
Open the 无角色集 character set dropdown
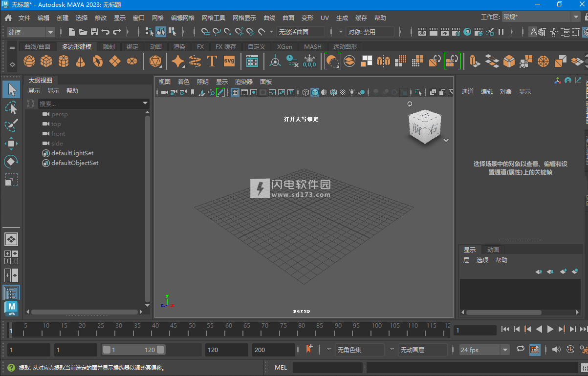tap(359, 350)
